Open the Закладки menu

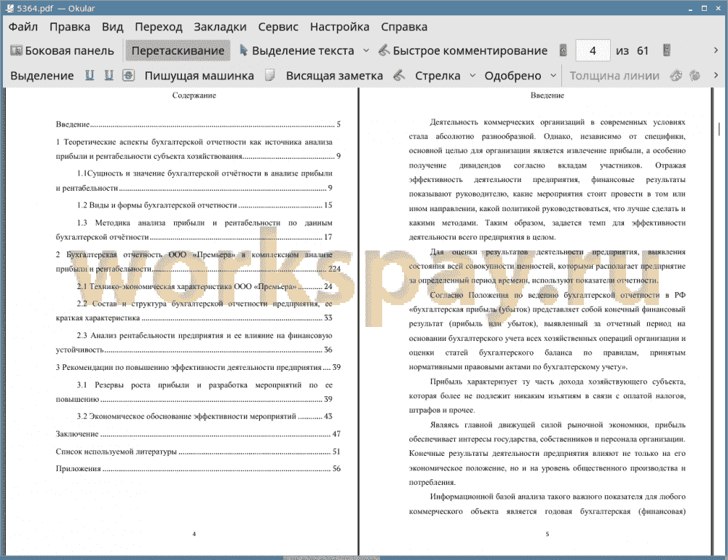[x=220, y=27]
